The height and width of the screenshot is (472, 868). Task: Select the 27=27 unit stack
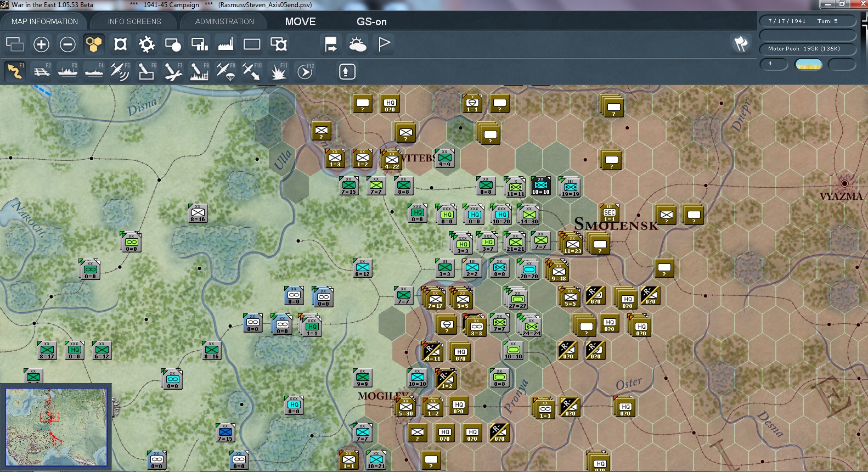[516, 299]
